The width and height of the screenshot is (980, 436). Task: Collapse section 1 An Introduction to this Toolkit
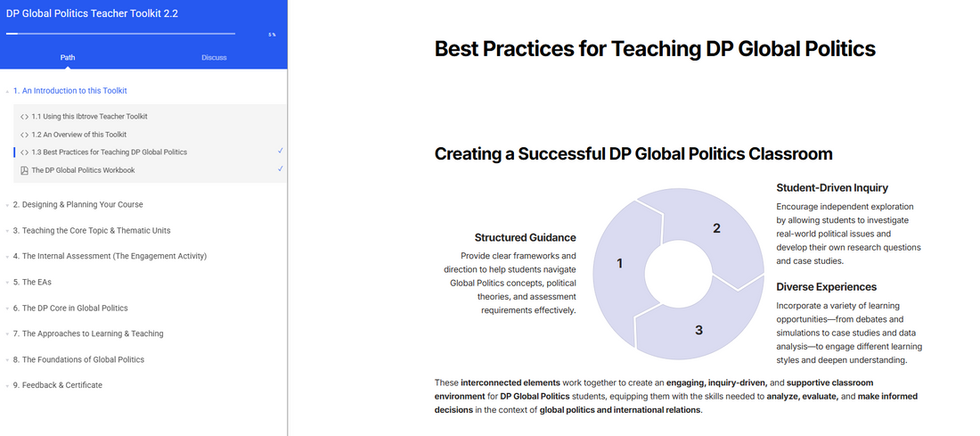coord(7,91)
